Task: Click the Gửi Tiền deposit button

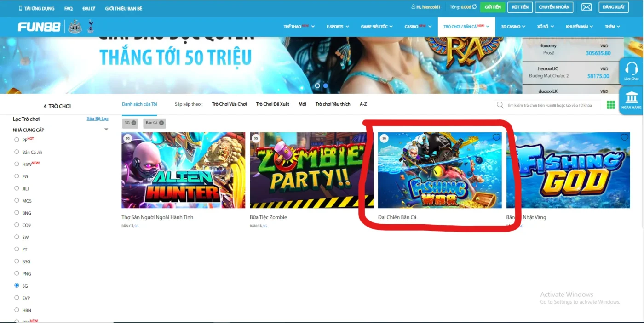Action: click(493, 7)
